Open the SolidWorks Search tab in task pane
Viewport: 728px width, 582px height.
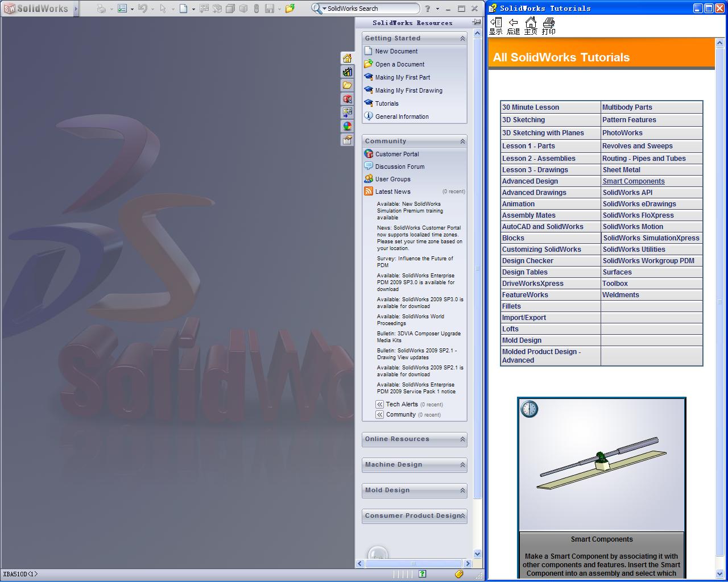pos(347,99)
